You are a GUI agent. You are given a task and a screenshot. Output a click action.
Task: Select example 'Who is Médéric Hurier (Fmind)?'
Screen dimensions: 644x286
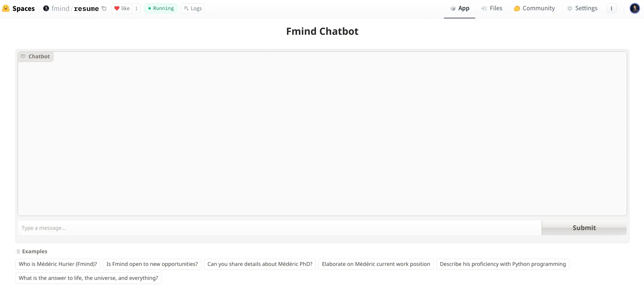[58, 264]
